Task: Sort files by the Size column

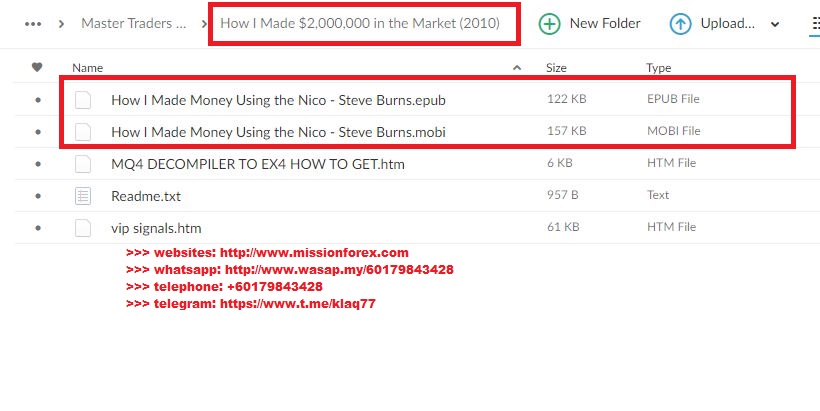Action: (556, 67)
